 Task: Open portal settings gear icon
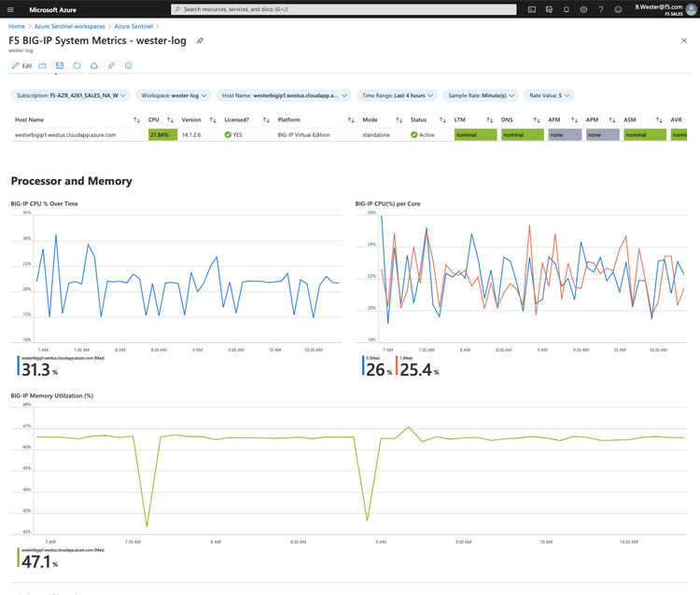(583, 9)
